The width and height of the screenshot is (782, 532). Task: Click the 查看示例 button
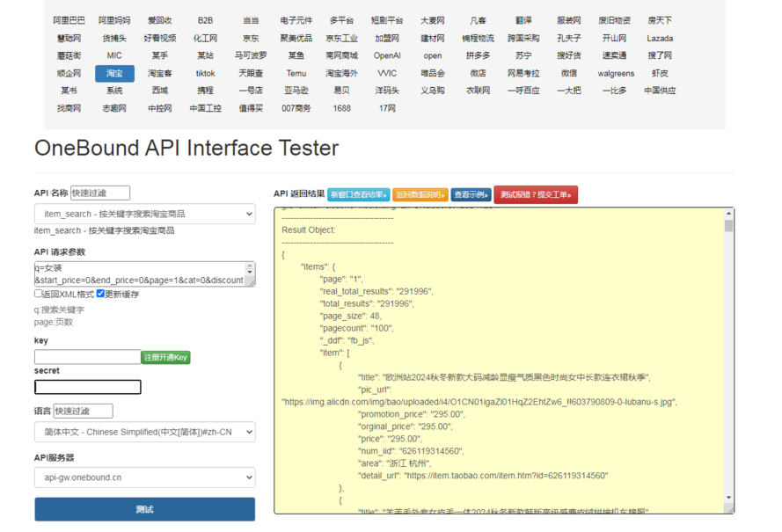pos(471,194)
